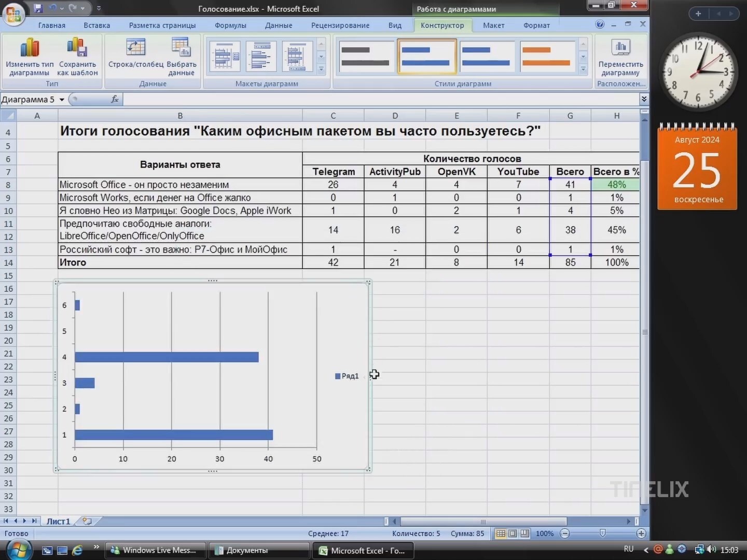Screen dimensions: 747x560
Task: Click the insert function fx icon
Action: point(115,99)
